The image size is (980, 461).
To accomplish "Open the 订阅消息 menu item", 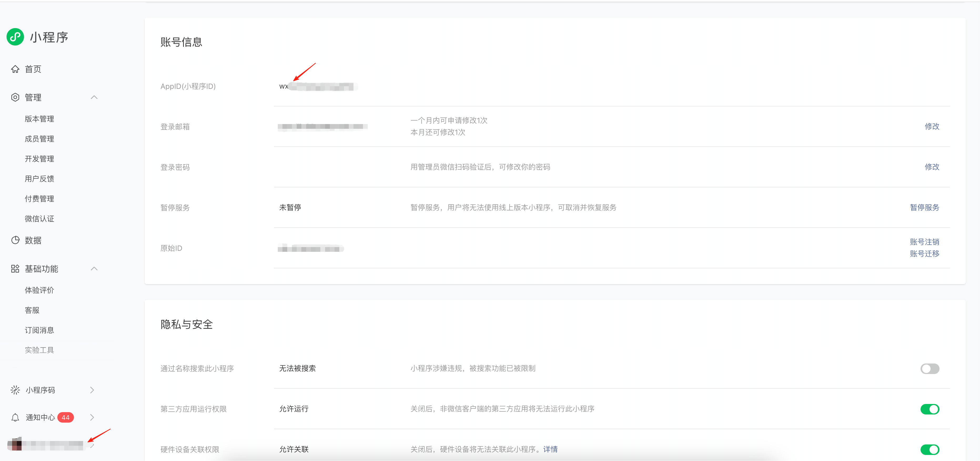I will (39, 330).
